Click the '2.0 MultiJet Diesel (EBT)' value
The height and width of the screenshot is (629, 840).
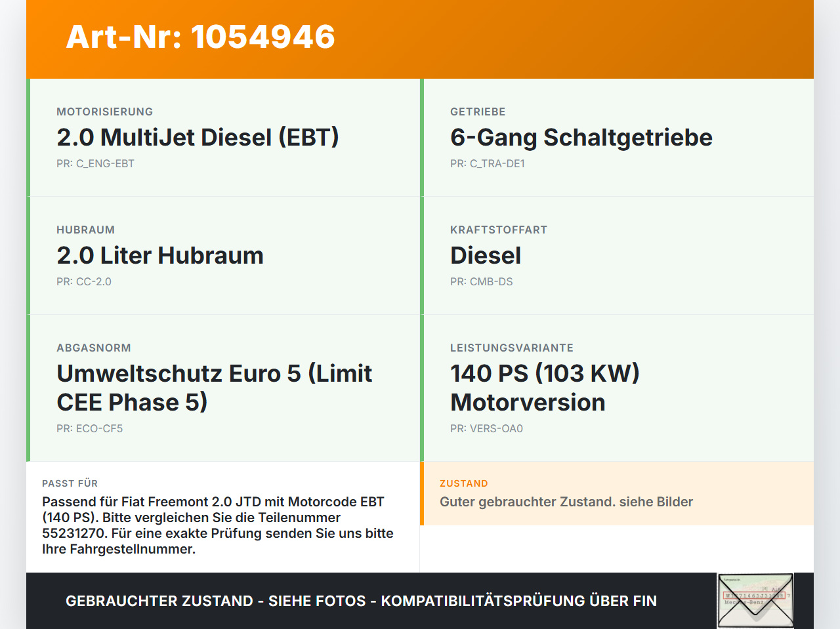(x=198, y=137)
